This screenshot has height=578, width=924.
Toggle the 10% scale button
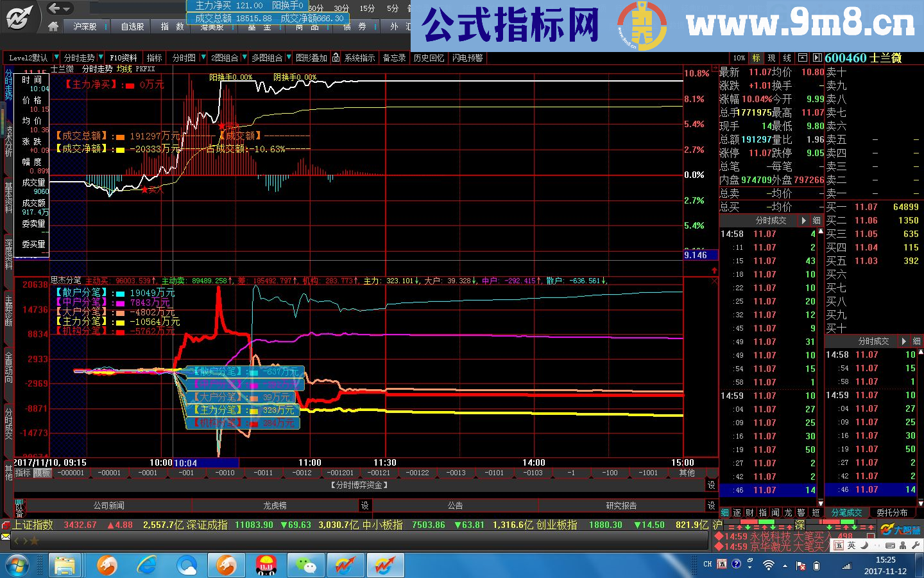click(x=739, y=58)
